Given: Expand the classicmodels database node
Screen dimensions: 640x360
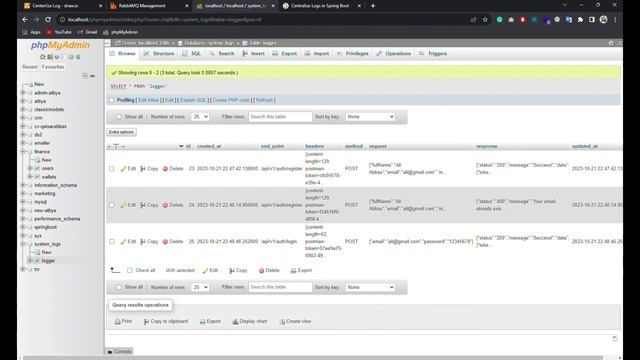Looking at the screenshot, I should click(x=23, y=109).
